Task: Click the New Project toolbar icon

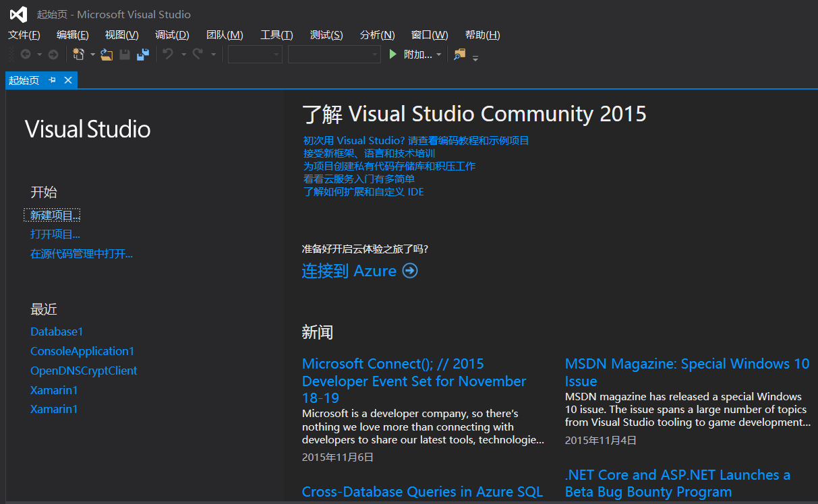Action: (79, 55)
